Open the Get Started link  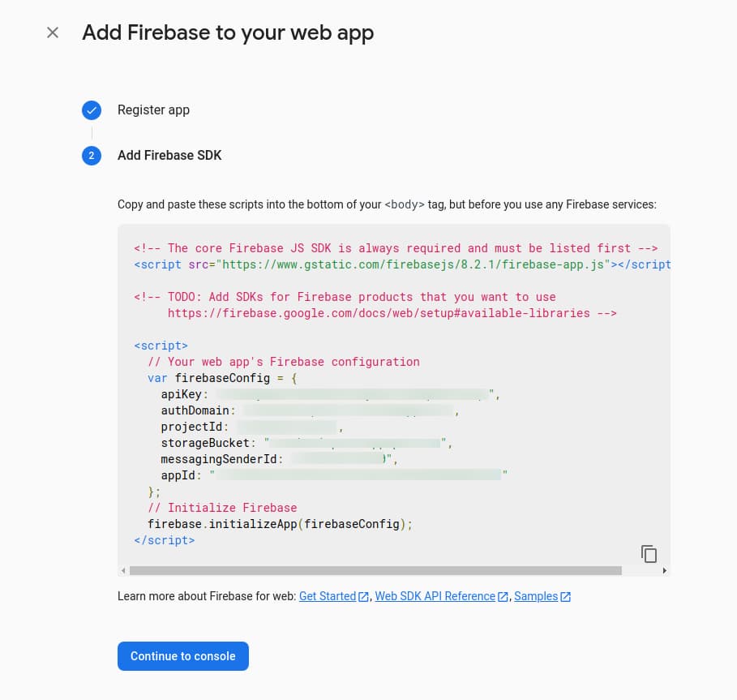(328, 596)
